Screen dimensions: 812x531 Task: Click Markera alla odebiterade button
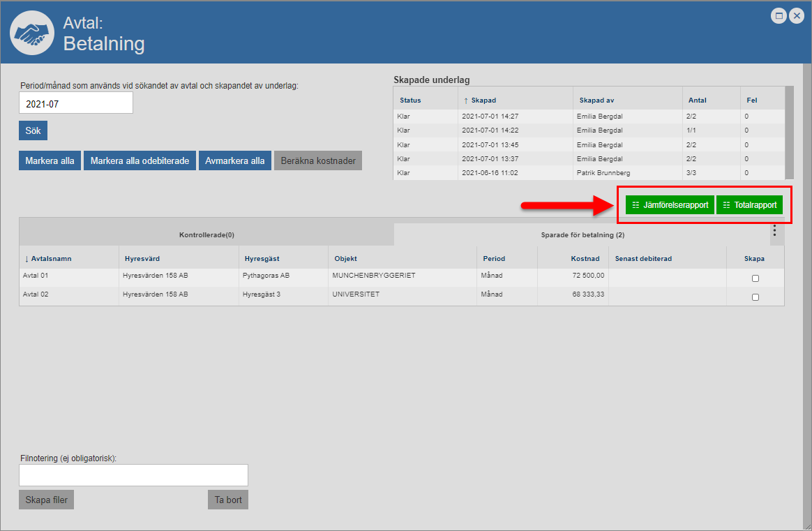click(140, 160)
